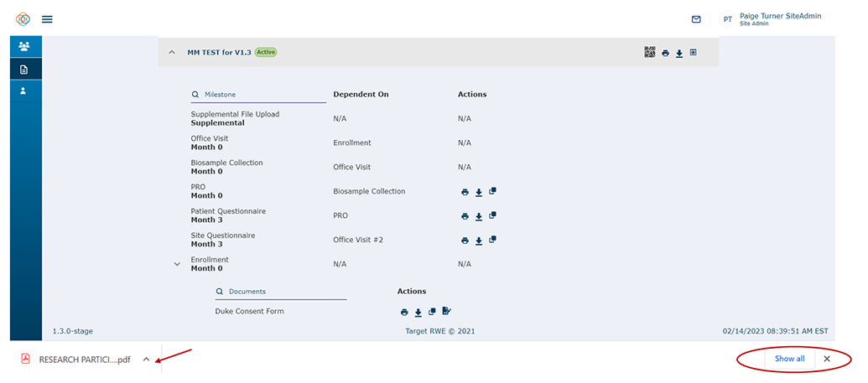Open the hamburger navigation menu

click(48, 19)
